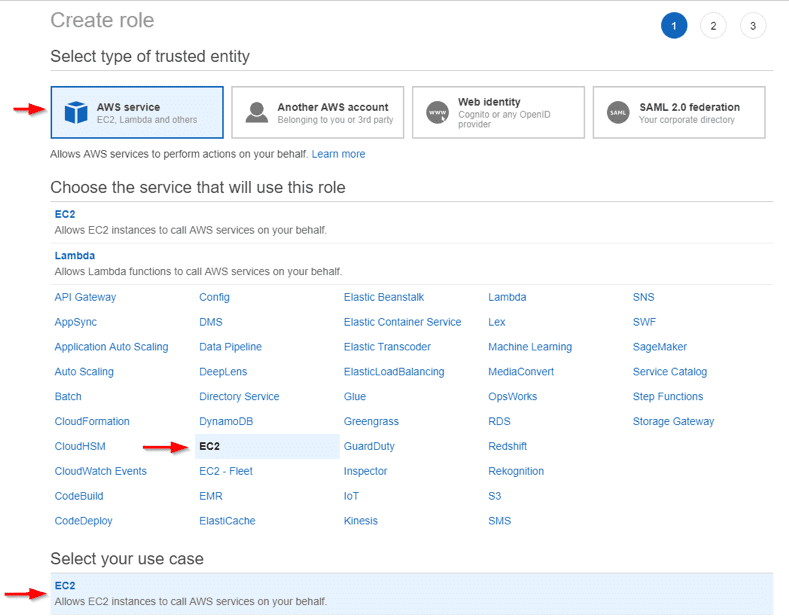Choose ElastiCache service
The image size is (789, 616).
click(x=227, y=521)
